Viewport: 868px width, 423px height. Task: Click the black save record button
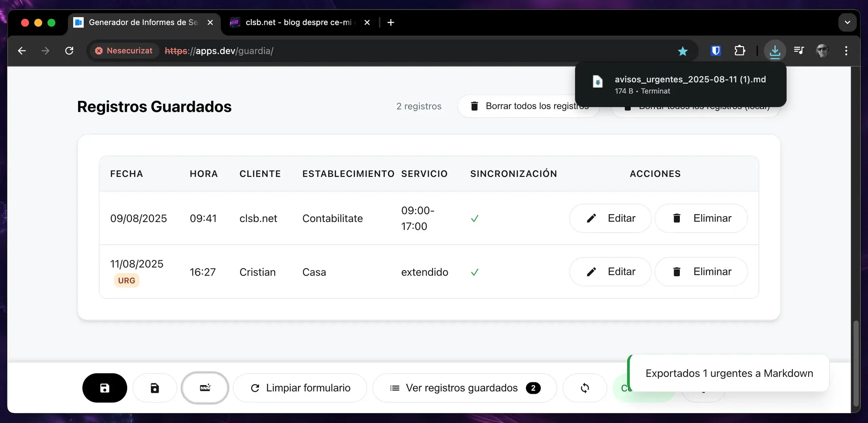104,388
